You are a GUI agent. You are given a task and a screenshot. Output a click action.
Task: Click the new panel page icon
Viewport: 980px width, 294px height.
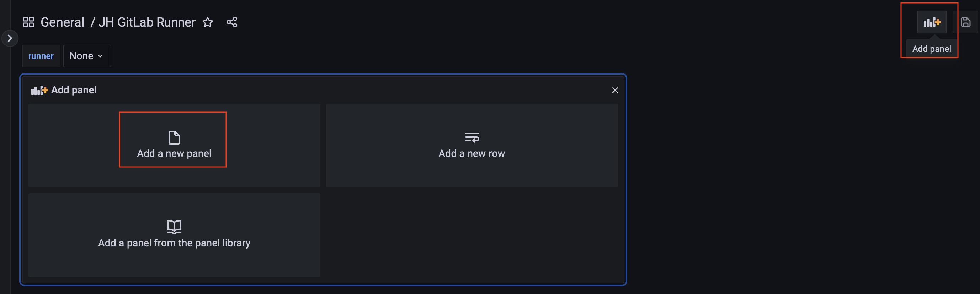(x=174, y=137)
